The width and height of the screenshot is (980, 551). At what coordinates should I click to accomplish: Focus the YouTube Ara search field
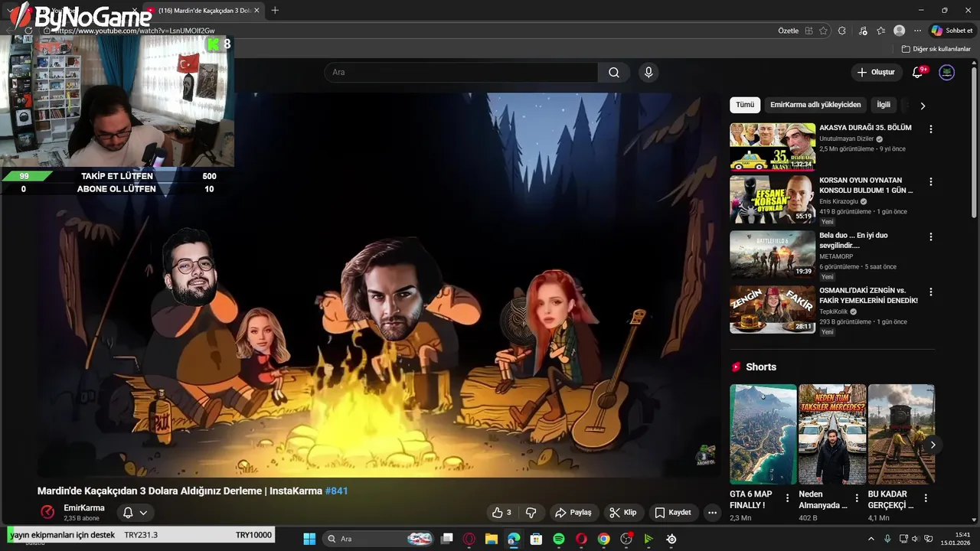click(461, 73)
